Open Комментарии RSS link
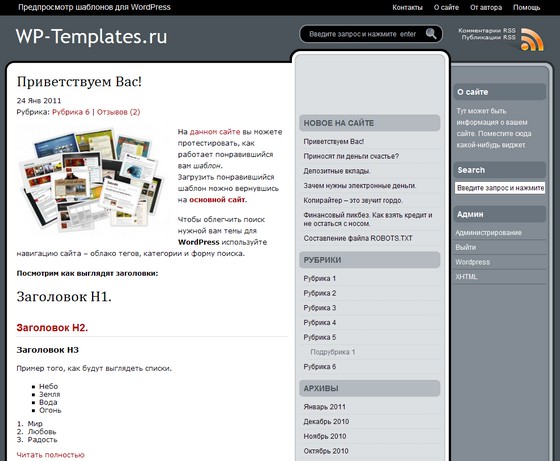The image size is (560, 461). point(487,31)
